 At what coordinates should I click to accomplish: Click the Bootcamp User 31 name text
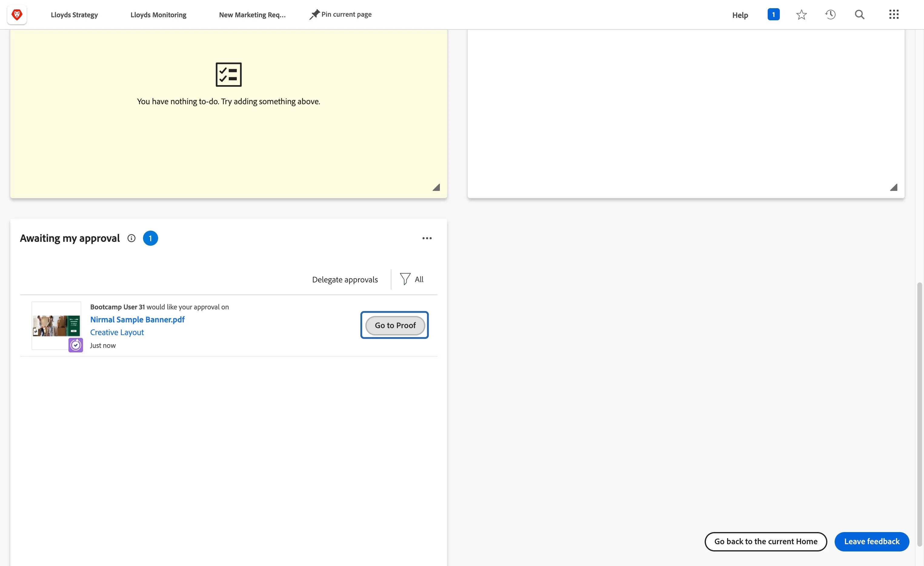pos(117,307)
